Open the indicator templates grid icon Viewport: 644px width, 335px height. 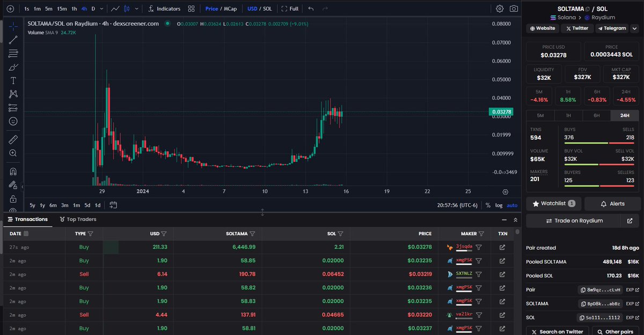click(192, 9)
